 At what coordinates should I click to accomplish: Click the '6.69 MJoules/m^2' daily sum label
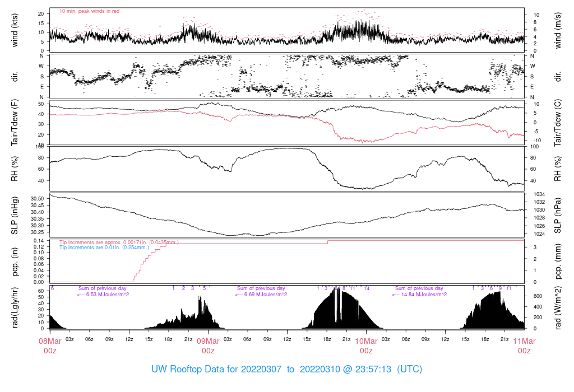261,295
